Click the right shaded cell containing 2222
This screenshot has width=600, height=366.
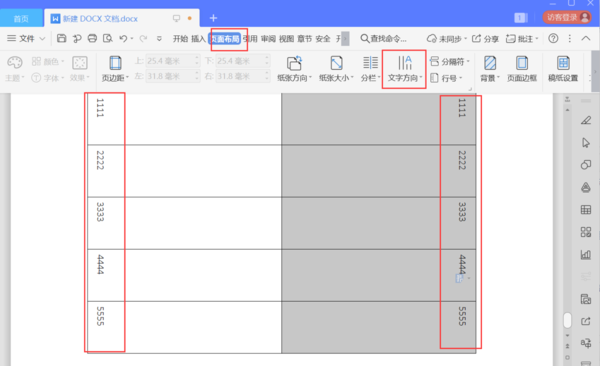click(379, 171)
